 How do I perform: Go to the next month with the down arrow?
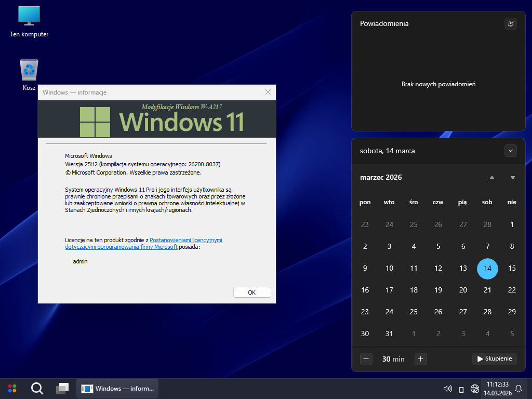coord(513,178)
